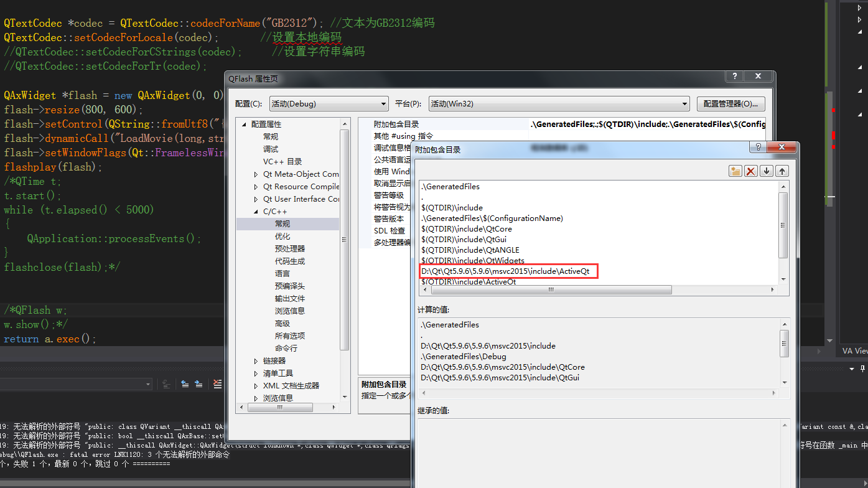Open the 配置管理器(O) dialog

(x=730, y=103)
